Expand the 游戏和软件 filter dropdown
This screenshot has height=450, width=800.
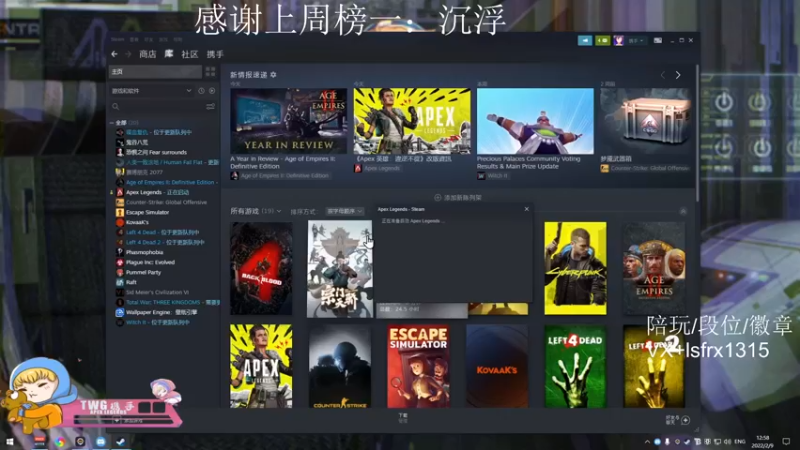[x=152, y=91]
